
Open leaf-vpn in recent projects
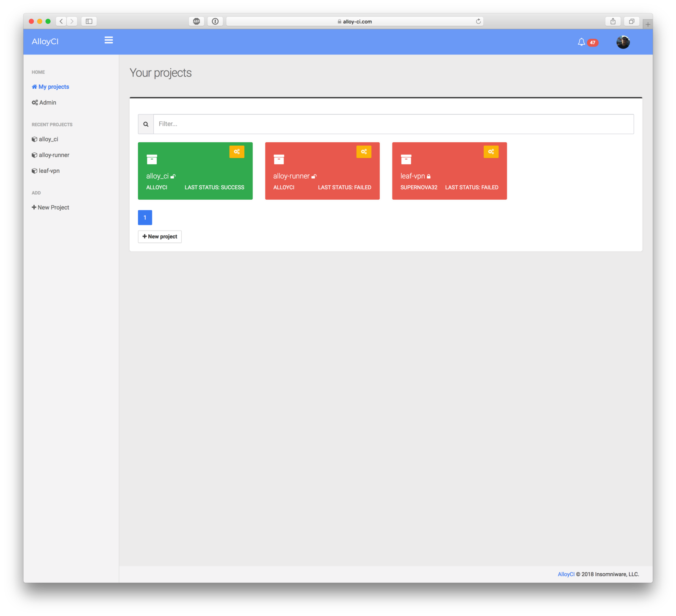46,171
